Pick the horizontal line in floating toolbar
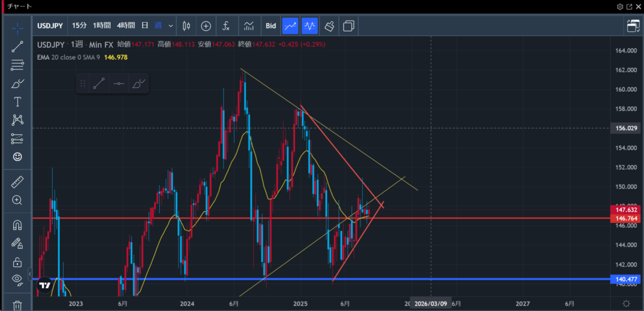The width and height of the screenshot is (644, 311). (119, 84)
